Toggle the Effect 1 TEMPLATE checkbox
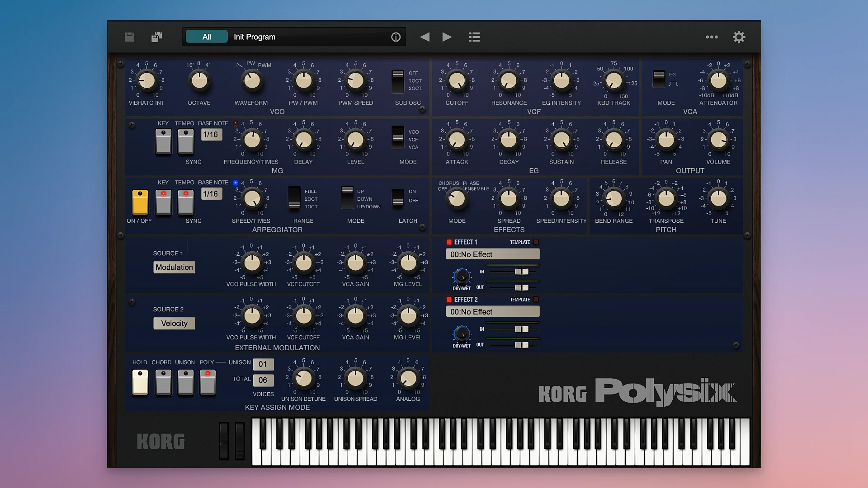Viewport: 868px width, 488px height. click(535, 242)
